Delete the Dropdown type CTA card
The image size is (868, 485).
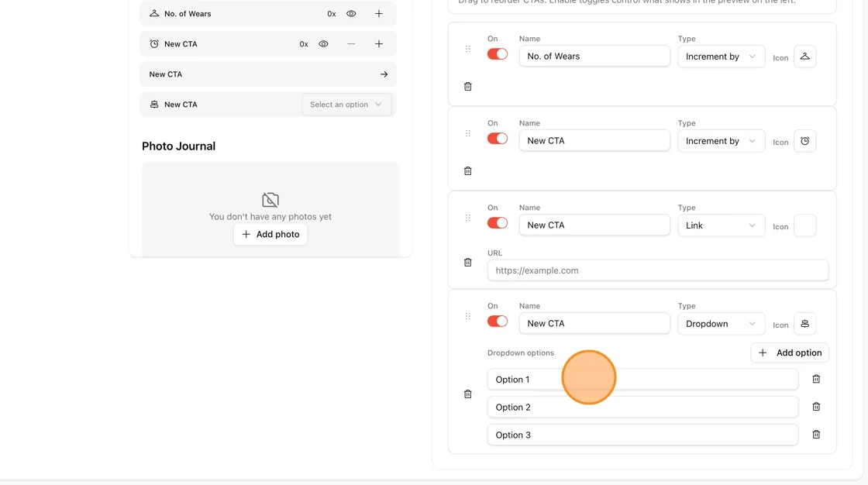coord(468,394)
